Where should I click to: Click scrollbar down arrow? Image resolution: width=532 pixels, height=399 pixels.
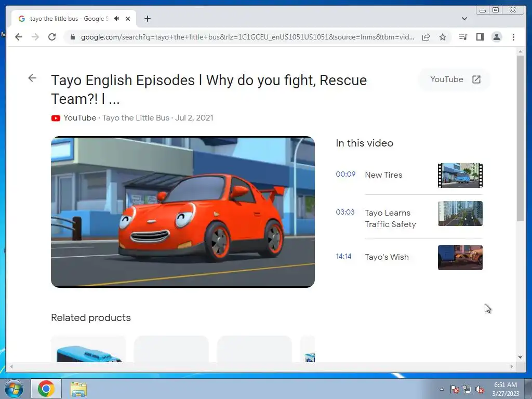pos(520,357)
